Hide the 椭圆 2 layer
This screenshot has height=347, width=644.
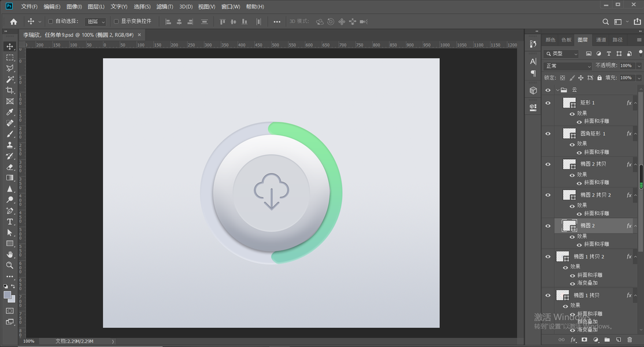click(548, 226)
